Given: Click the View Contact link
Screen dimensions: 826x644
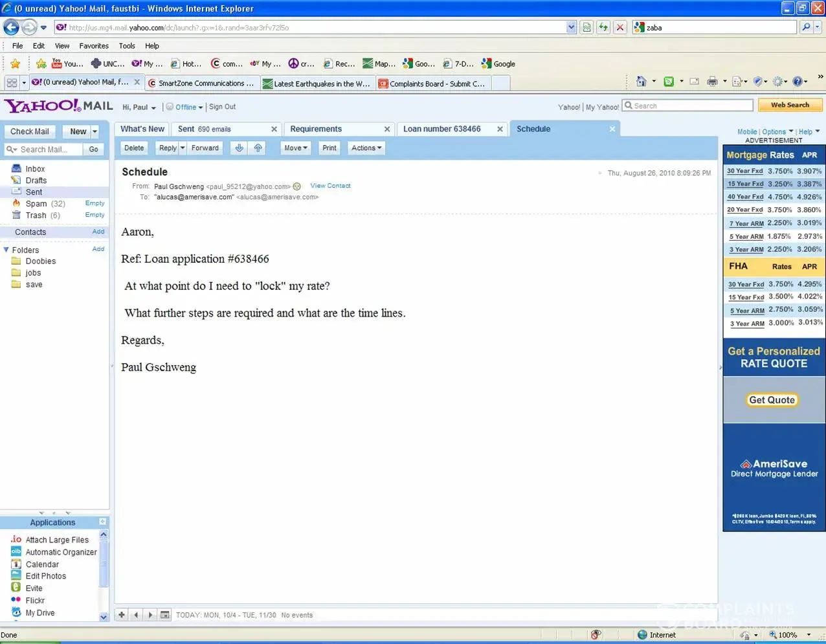Looking at the screenshot, I should tap(330, 186).
